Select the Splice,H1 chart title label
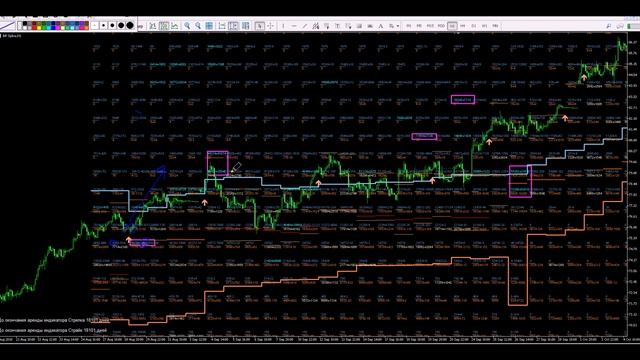640x360 pixels. 12,36
